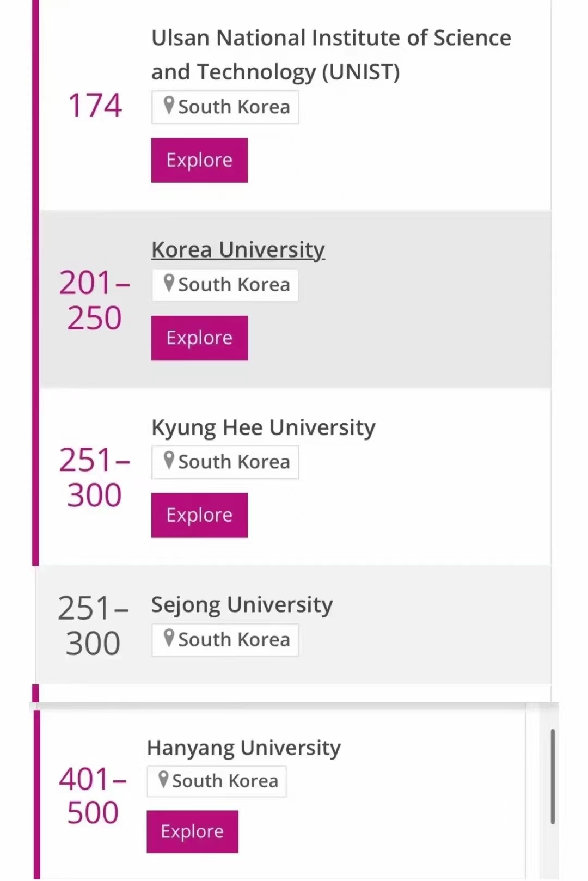Click the location pin under Sejong University
The height and width of the screenshot is (881, 588).
click(x=169, y=638)
